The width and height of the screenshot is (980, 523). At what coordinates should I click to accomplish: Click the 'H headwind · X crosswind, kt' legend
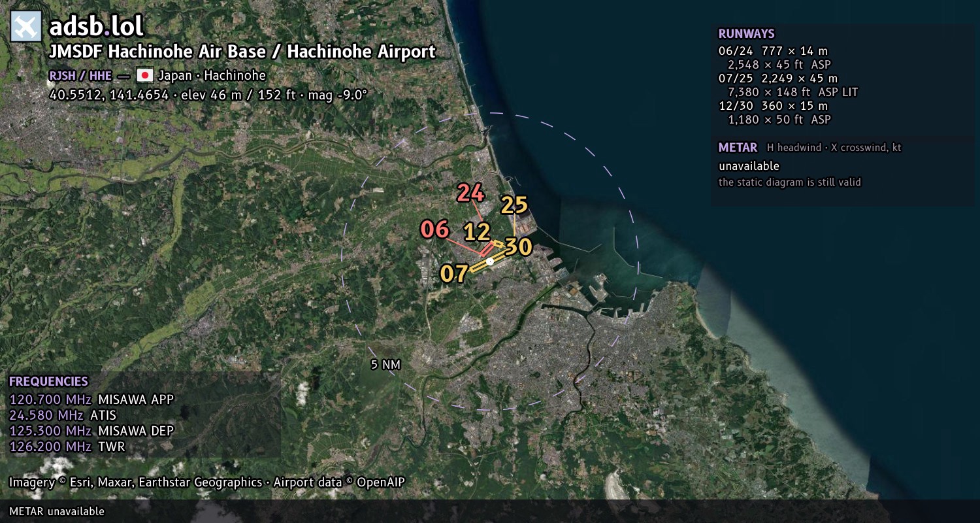point(834,148)
